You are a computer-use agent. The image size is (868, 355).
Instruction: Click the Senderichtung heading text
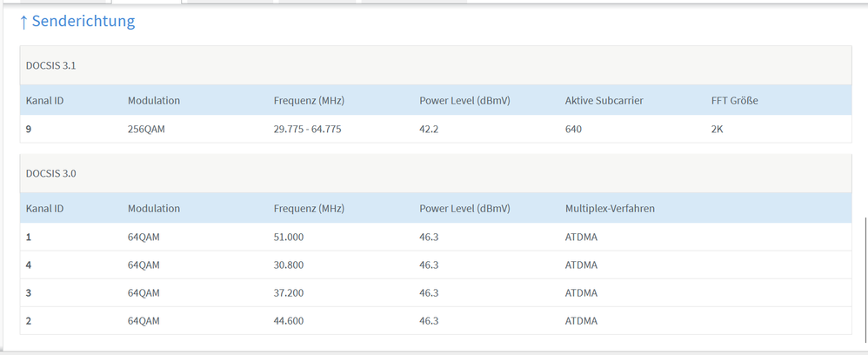pyautogui.click(x=83, y=21)
